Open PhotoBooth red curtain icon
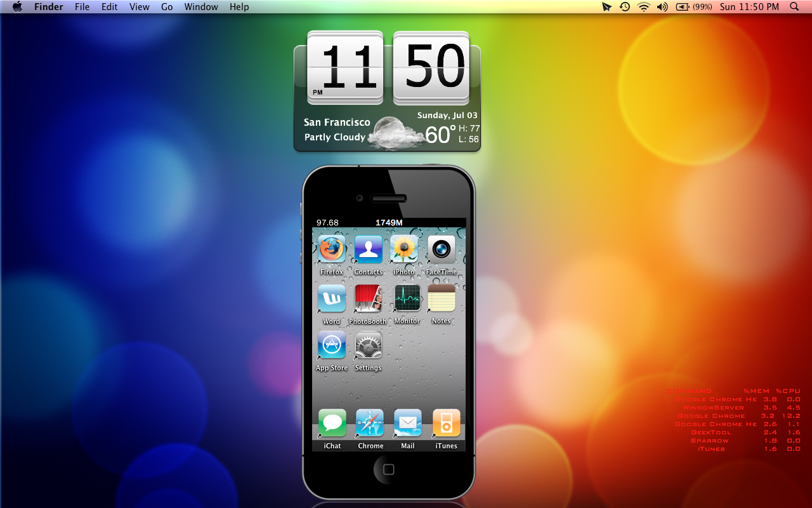 (x=368, y=298)
